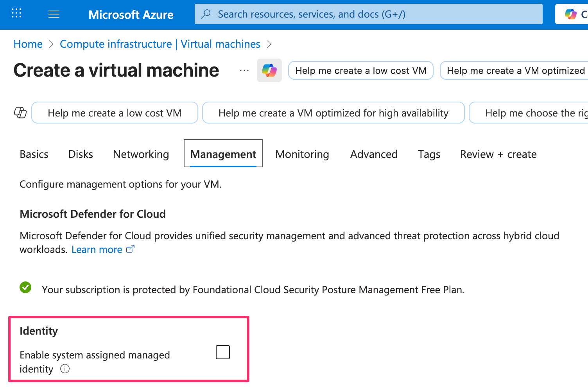Open the Azure apps grid launcher

(16, 14)
